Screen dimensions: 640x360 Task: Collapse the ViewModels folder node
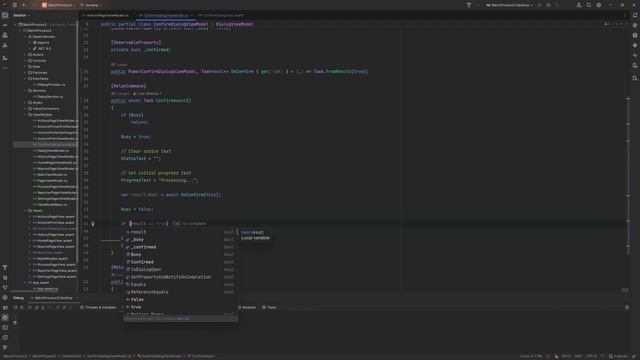(25, 115)
